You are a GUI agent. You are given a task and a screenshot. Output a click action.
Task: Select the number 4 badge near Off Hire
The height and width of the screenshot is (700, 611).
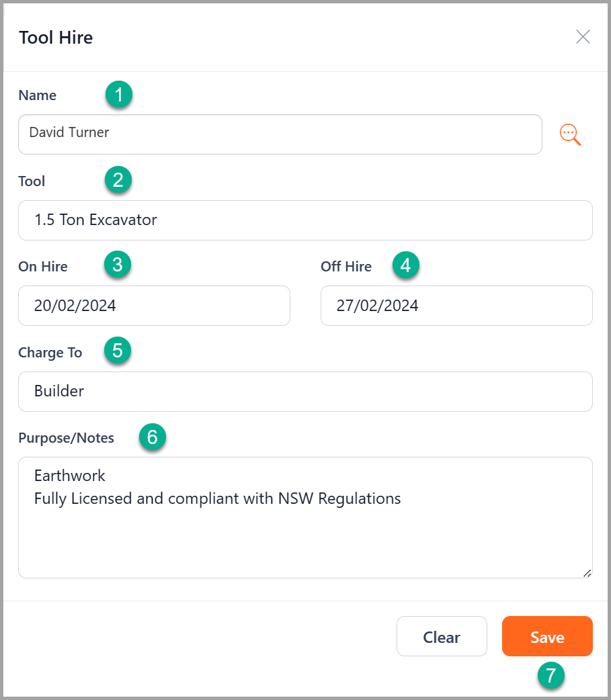click(x=405, y=265)
